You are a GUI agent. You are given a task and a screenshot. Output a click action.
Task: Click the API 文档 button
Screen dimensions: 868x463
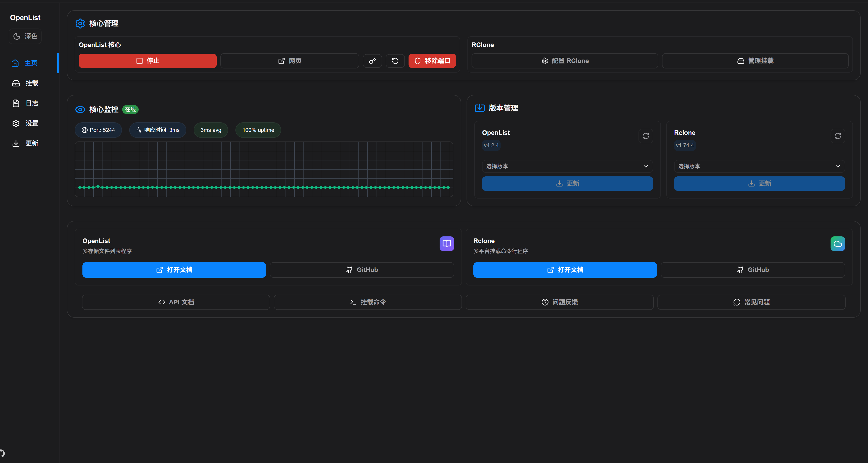point(176,302)
